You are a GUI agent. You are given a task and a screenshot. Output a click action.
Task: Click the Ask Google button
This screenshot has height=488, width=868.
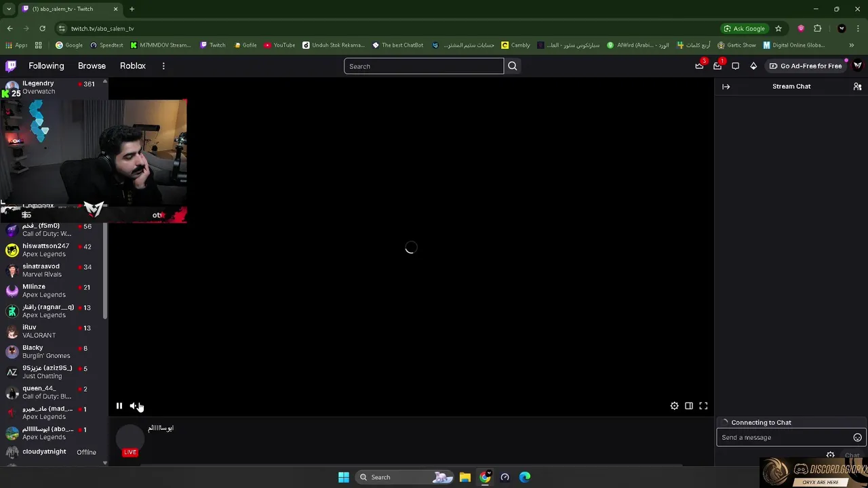[744, 28]
